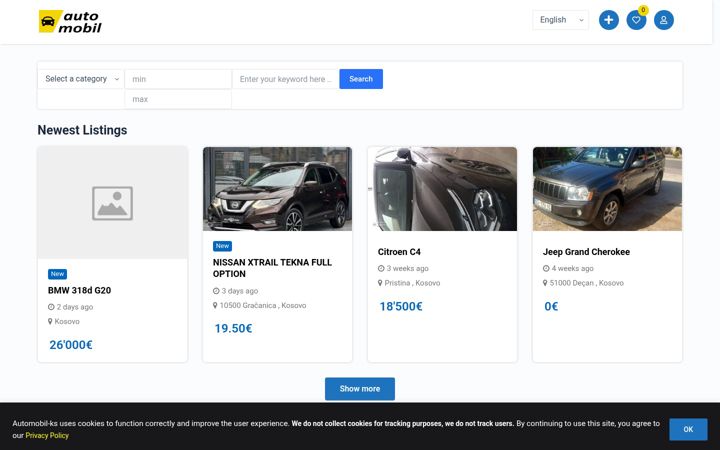
Task: Click the plus add listing icon
Action: coord(608,20)
